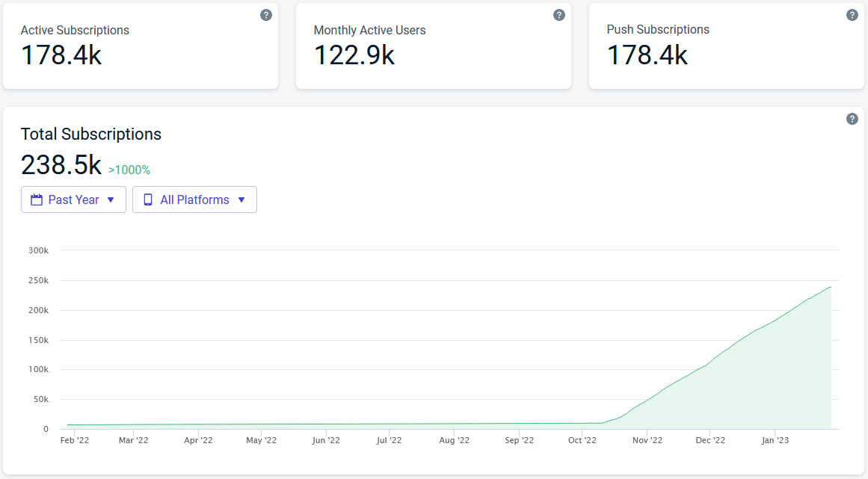
Task: Click the Mar '22 x-axis label
Action: (133, 440)
